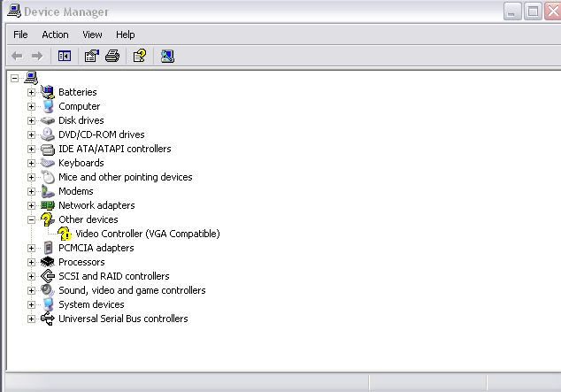Image resolution: width=561 pixels, height=392 pixels.
Task: Open the File menu
Action: (x=20, y=35)
